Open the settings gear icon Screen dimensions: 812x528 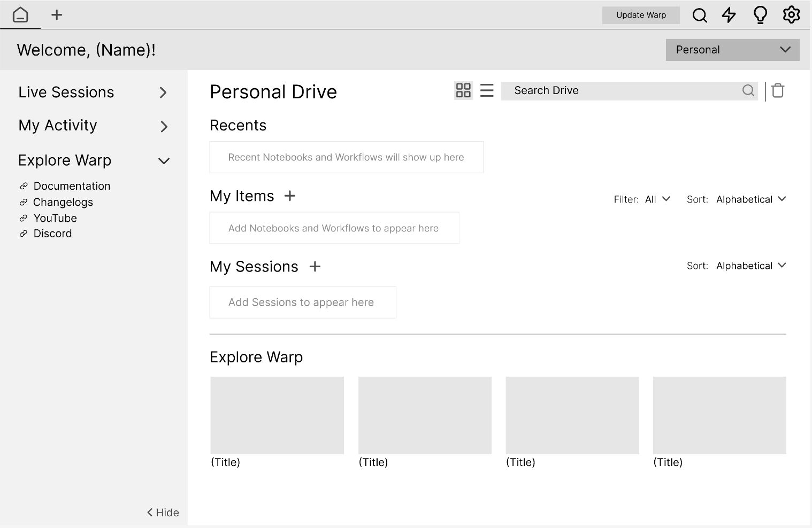pyautogui.click(x=791, y=15)
